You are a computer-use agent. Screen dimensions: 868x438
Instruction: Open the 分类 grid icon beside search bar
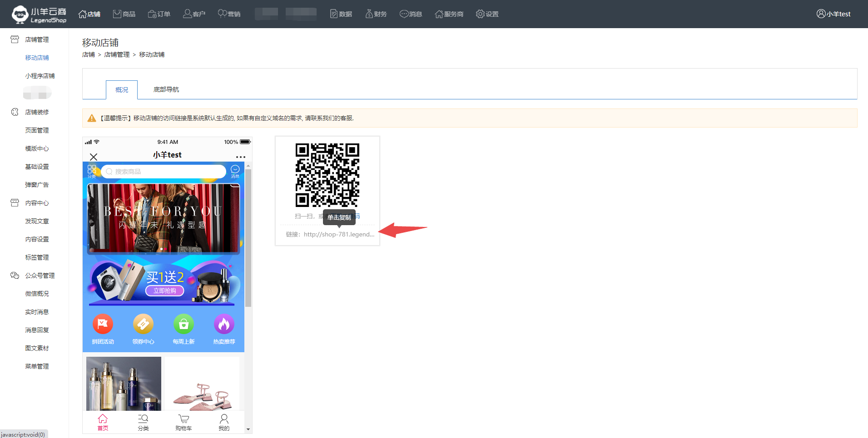(x=92, y=171)
